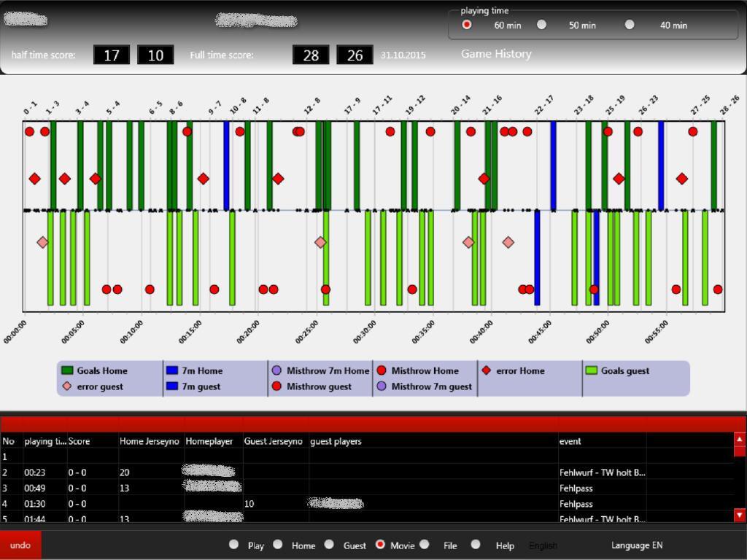Click the Language EN button
Screen dimensions: 747x560
click(637, 545)
